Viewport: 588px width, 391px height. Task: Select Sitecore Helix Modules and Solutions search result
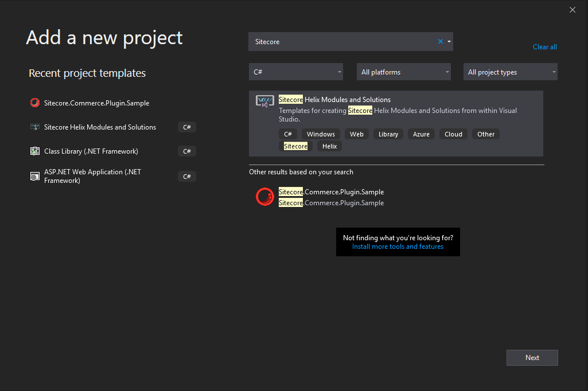click(x=396, y=123)
